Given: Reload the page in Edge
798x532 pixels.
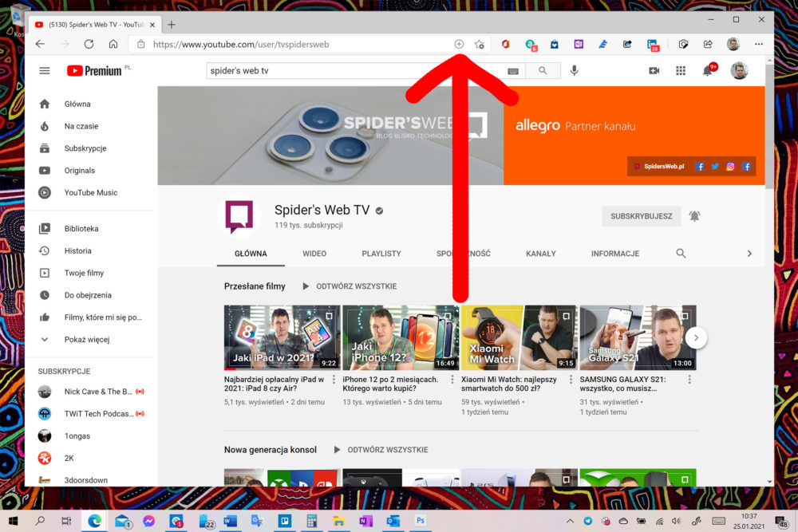Looking at the screenshot, I should [89, 44].
